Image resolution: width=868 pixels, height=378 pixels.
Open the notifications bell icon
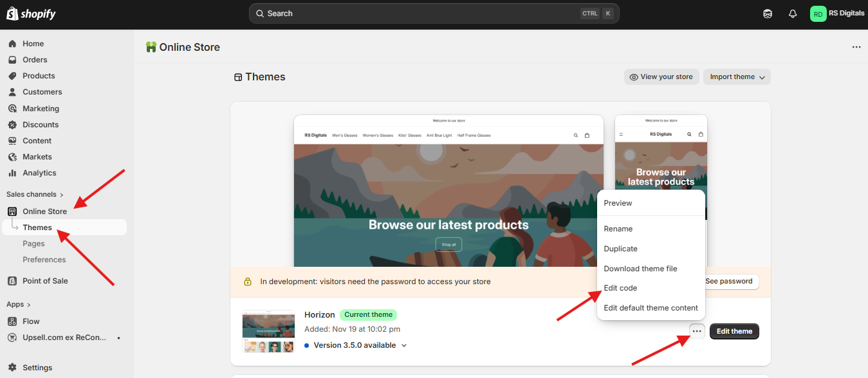click(x=793, y=14)
